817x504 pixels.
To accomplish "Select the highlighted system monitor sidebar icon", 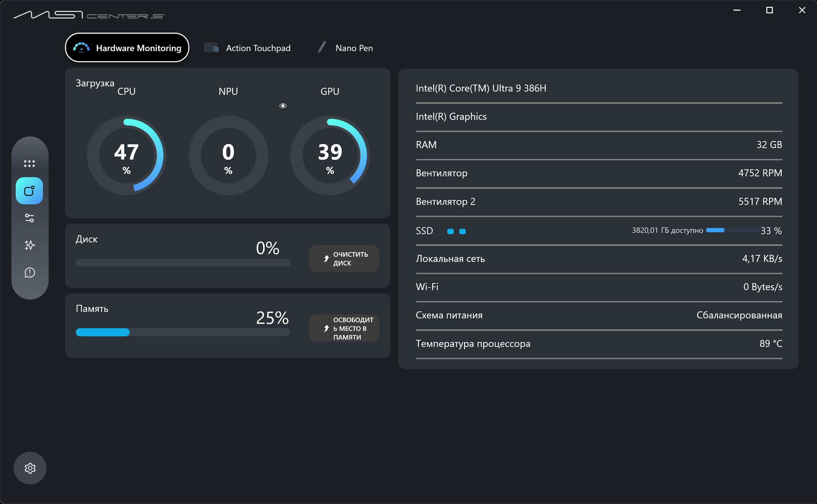I will [29, 191].
